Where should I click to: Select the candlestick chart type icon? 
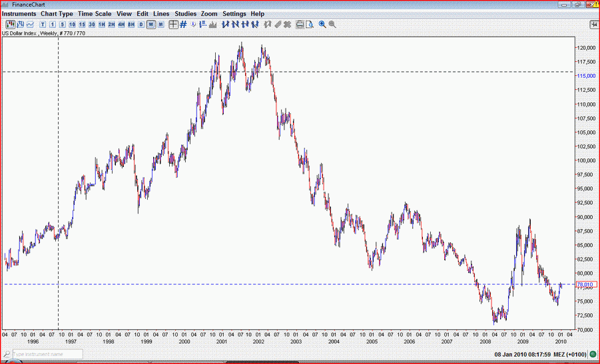pyautogui.click(x=11, y=25)
